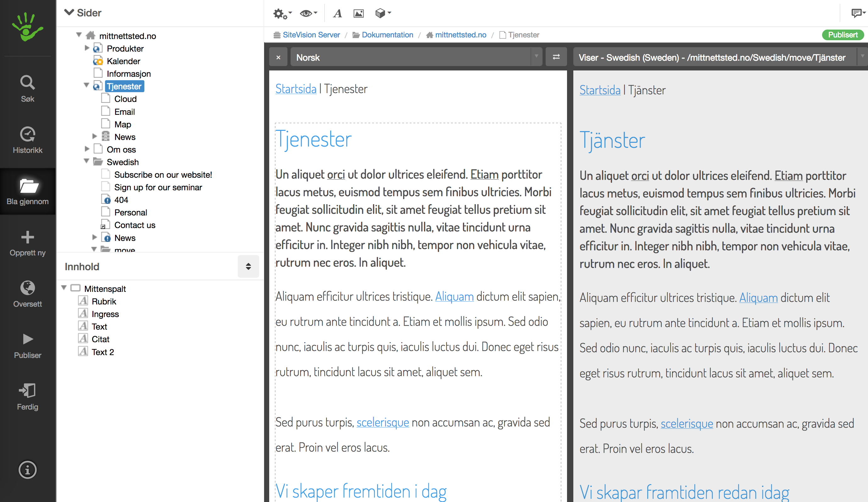Select 'Sign up for our seminar' page
The image size is (868, 502).
[x=158, y=187]
